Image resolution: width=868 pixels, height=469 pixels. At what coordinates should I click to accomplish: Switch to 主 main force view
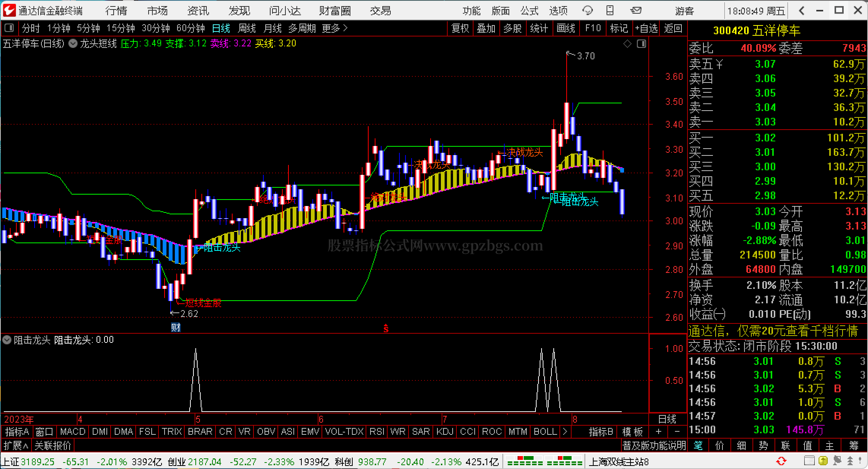(830, 445)
